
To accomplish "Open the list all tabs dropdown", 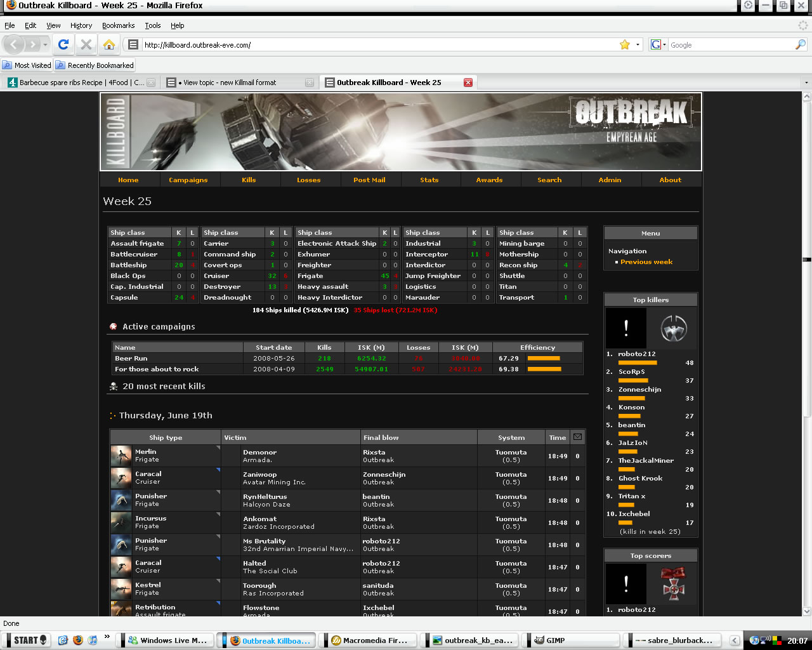I will (806, 83).
